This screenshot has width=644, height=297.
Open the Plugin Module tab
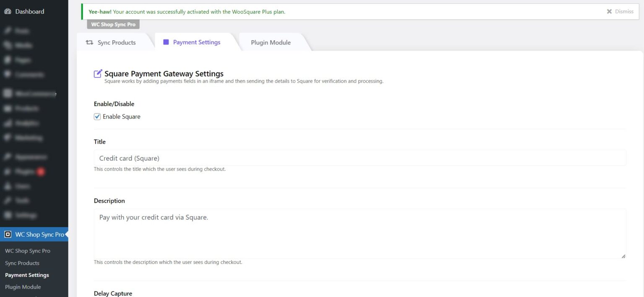tap(270, 42)
